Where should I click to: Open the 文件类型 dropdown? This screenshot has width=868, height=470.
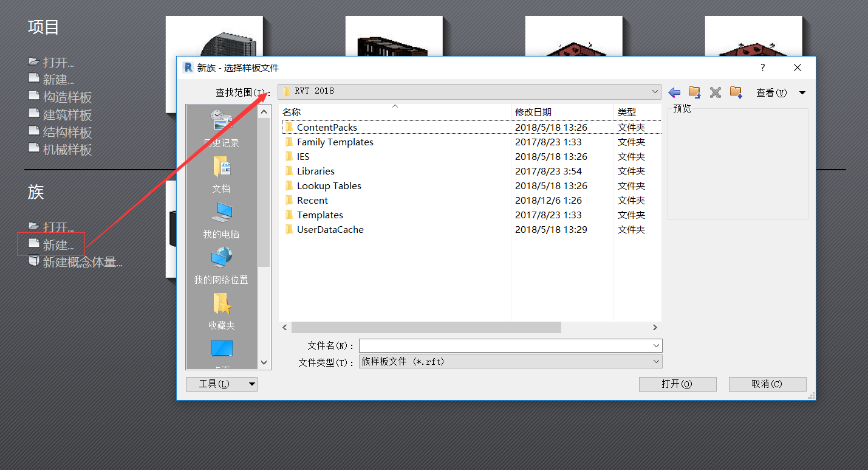(x=510, y=362)
